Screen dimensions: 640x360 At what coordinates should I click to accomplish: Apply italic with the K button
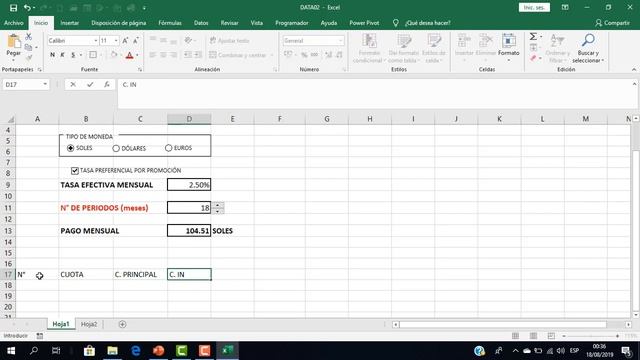click(62, 55)
